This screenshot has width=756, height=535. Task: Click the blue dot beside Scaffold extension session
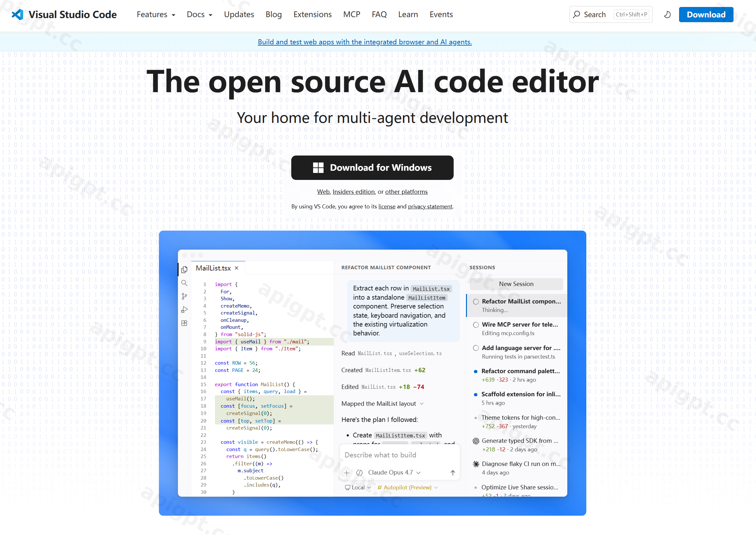click(476, 395)
